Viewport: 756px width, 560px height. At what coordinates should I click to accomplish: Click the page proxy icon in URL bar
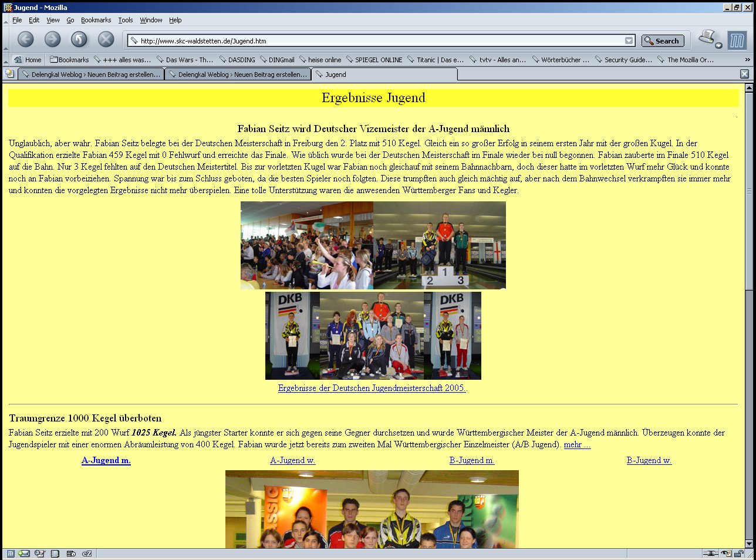[134, 41]
